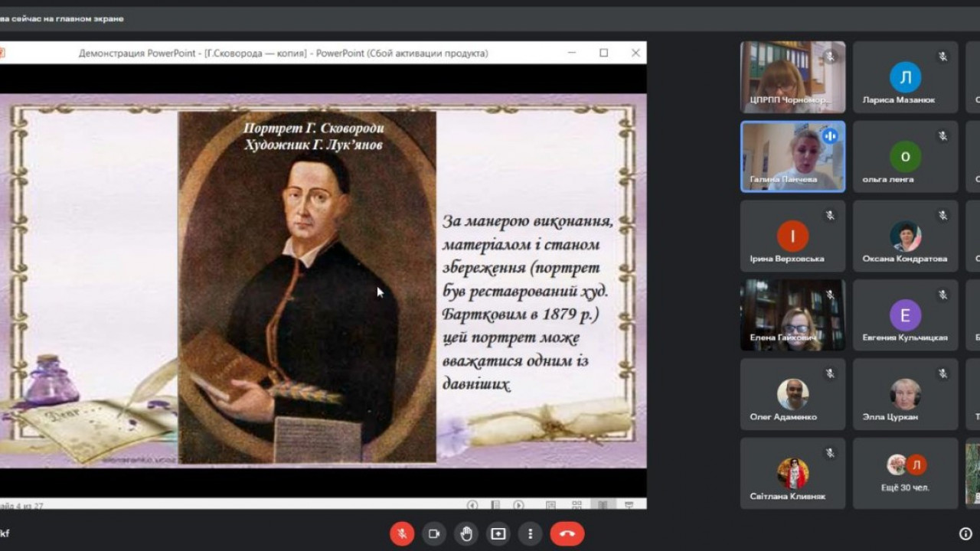Click the ольга ленга participant tile
980x551 pixels.
pos(905,156)
